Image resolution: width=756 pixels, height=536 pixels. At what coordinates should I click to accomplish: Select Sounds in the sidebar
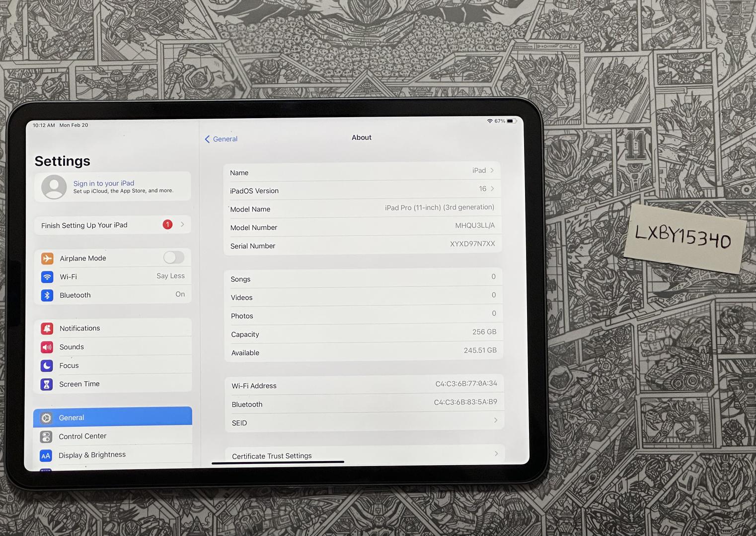tap(113, 346)
